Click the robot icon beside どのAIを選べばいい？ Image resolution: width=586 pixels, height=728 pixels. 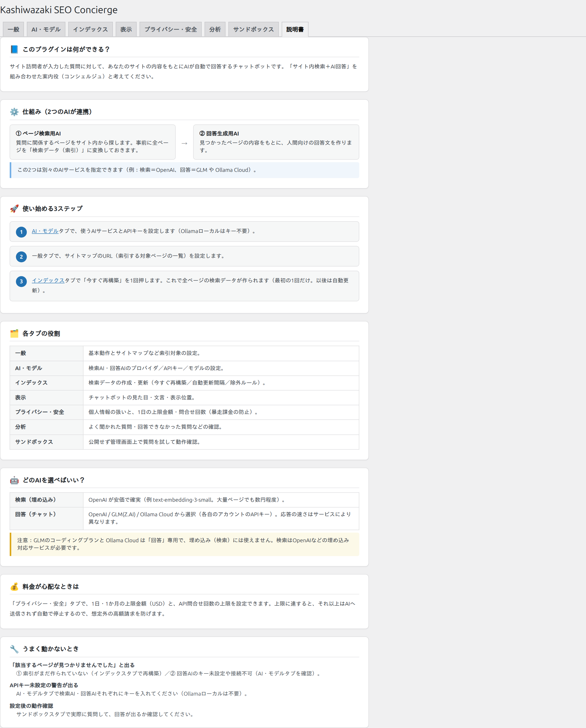[14, 480]
